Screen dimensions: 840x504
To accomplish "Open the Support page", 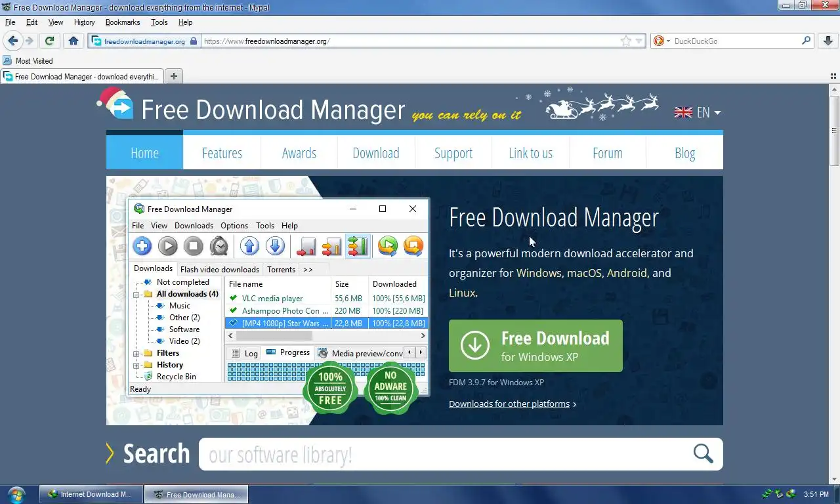I will click(453, 153).
